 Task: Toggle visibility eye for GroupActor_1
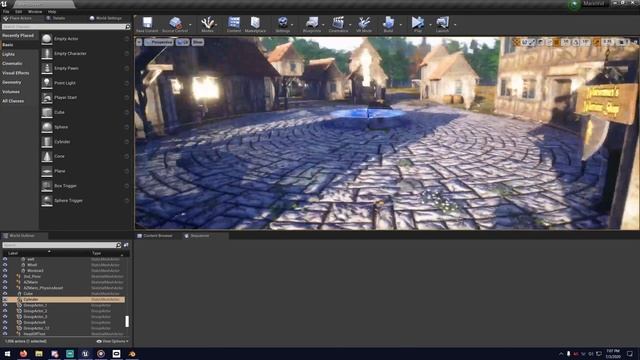point(5,305)
